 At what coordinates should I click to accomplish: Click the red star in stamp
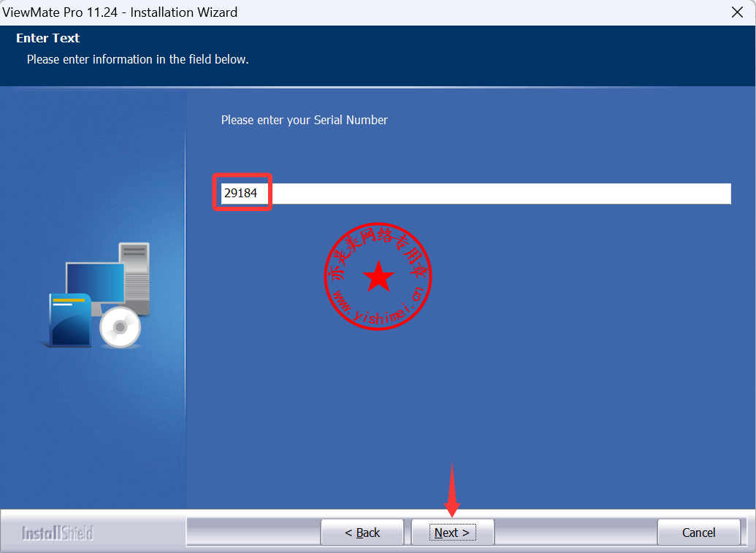tap(378, 278)
